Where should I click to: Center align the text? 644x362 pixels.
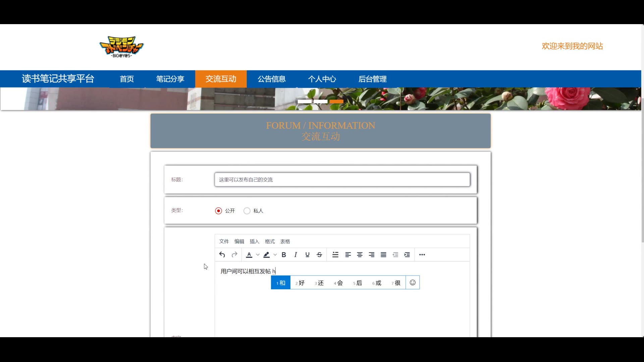click(x=360, y=255)
